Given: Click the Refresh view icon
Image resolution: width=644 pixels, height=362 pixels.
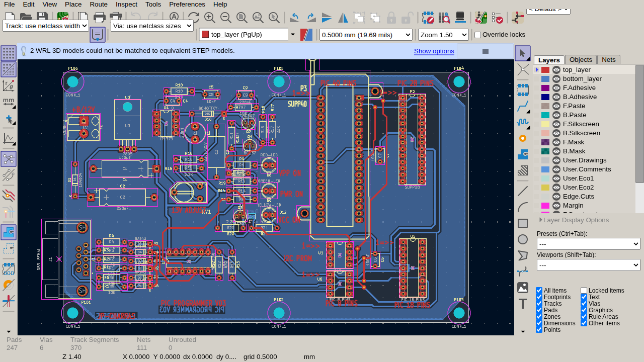Looking at the screenshot, I should point(193,18).
